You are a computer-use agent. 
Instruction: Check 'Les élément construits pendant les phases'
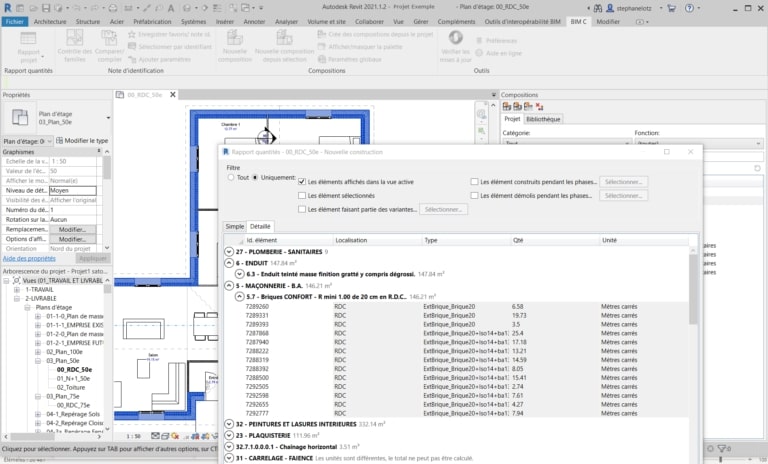point(474,182)
